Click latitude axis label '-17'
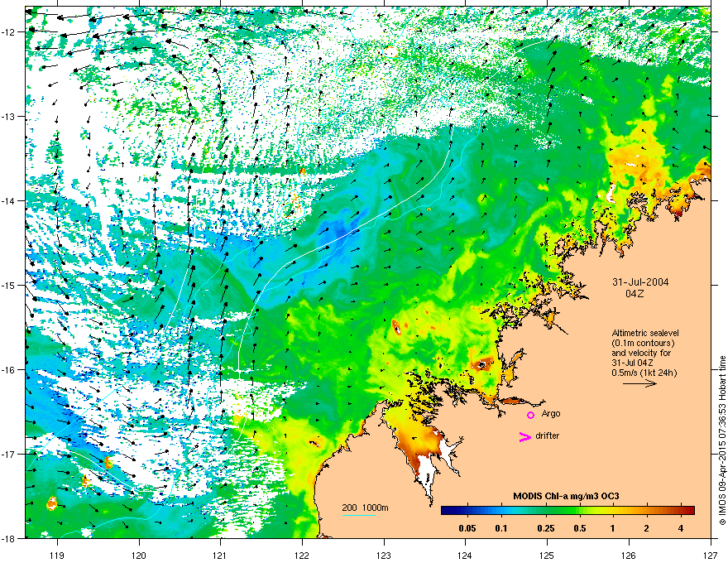 (9, 455)
